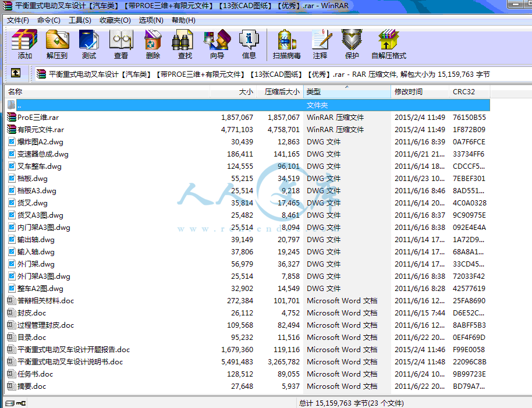The height and width of the screenshot is (408, 532).
Task: Select file 封皮.doc
Action: pyautogui.click(x=31, y=313)
